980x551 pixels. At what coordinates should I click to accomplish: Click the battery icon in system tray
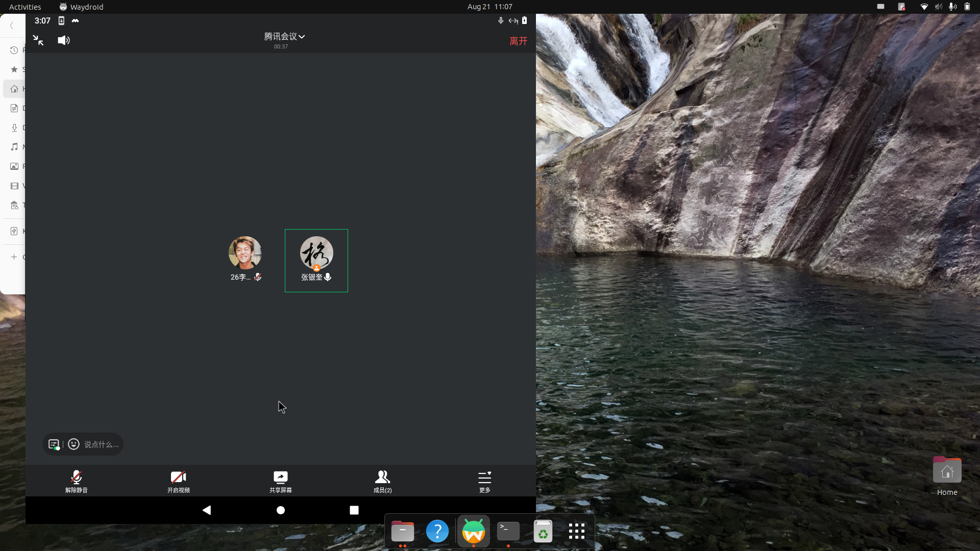click(x=967, y=7)
